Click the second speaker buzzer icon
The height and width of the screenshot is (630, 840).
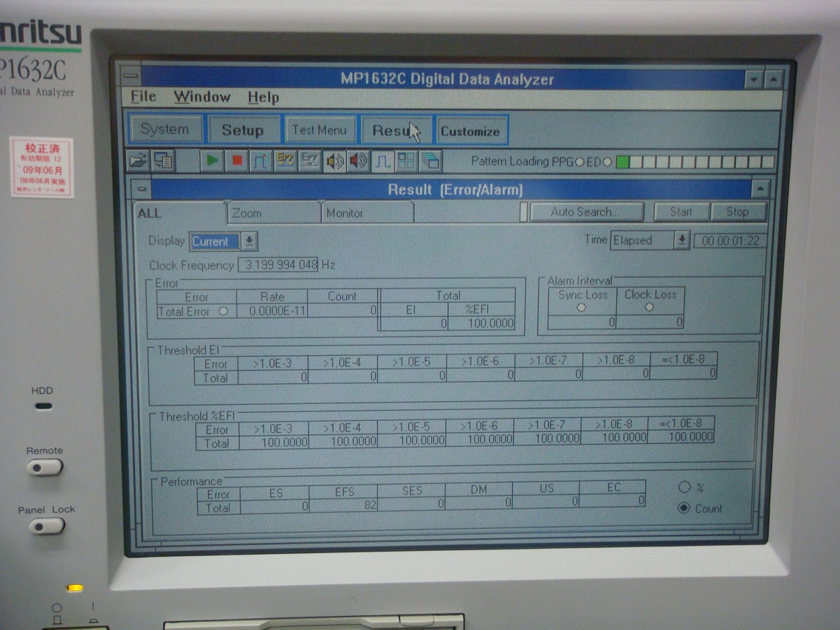[x=359, y=160]
